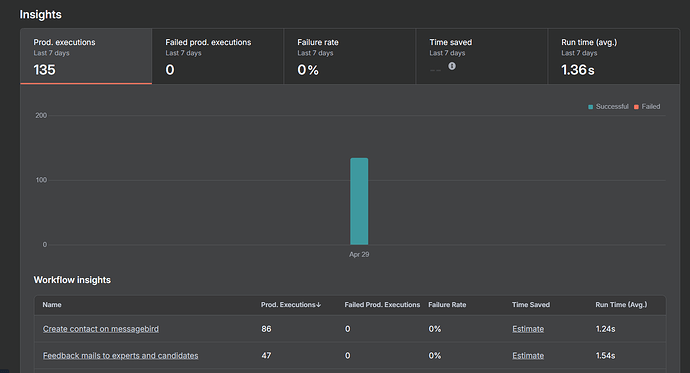Click Estimate for Feedback mails workflow
The width and height of the screenshot is (690, 373).
coord(528,355)
